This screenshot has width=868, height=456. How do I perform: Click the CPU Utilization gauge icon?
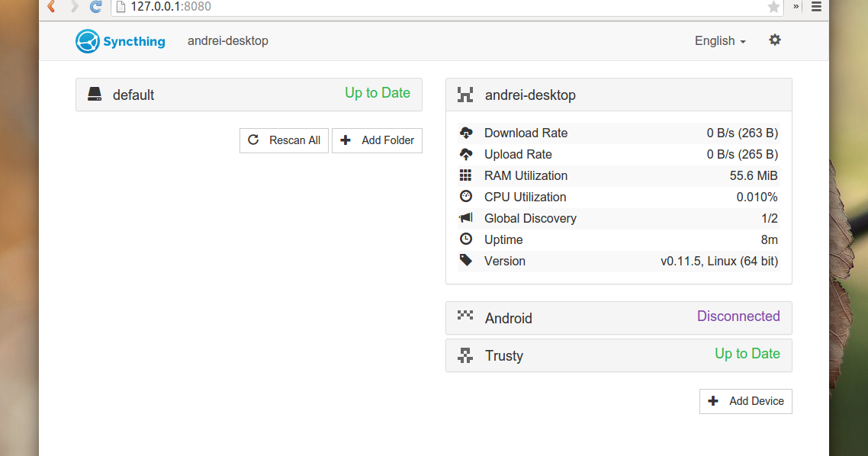pyautogui.click(x=466, y=197)
